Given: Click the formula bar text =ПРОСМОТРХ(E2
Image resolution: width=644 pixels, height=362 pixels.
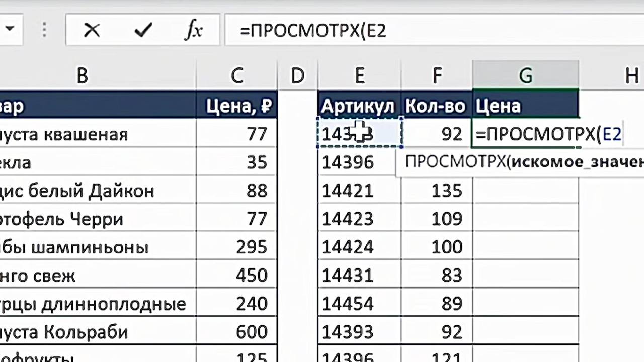Looking at the screenshot, I should [313, 31].
